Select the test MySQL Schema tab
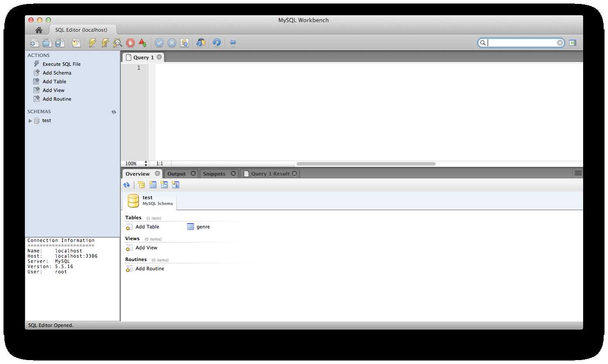The image size is (608, 364). [x=150, y=201]
